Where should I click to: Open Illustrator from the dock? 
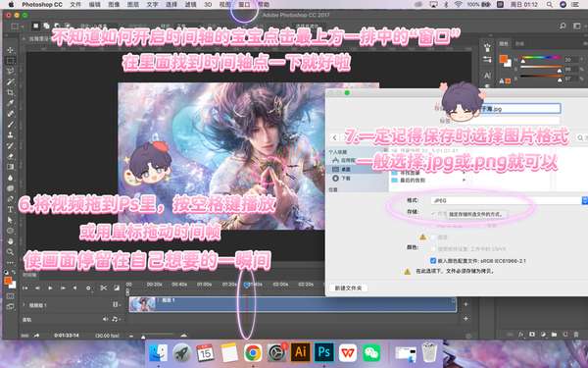click(x=301, y=353)
